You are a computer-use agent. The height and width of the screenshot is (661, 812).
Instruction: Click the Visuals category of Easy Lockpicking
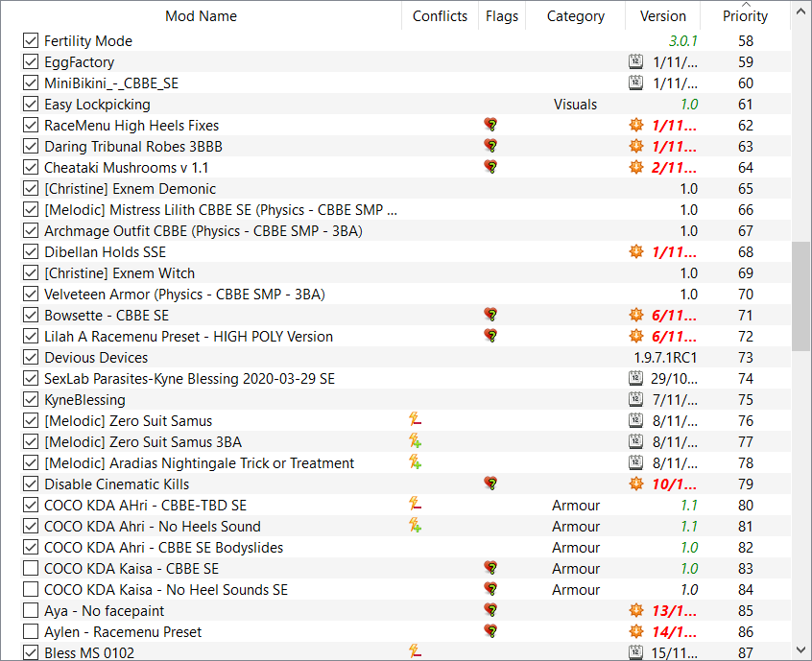(x=575, y=104)
